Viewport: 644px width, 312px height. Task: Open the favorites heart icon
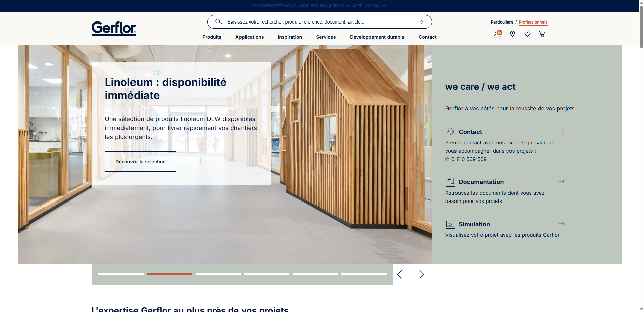pyautogui.click(x=527, y=34)
